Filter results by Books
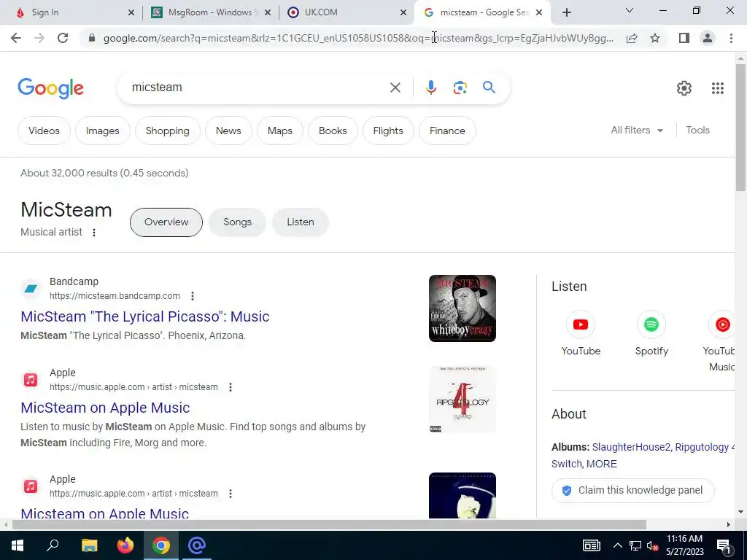The width and height of the screenshot is (747, 560). click(333, 131)
